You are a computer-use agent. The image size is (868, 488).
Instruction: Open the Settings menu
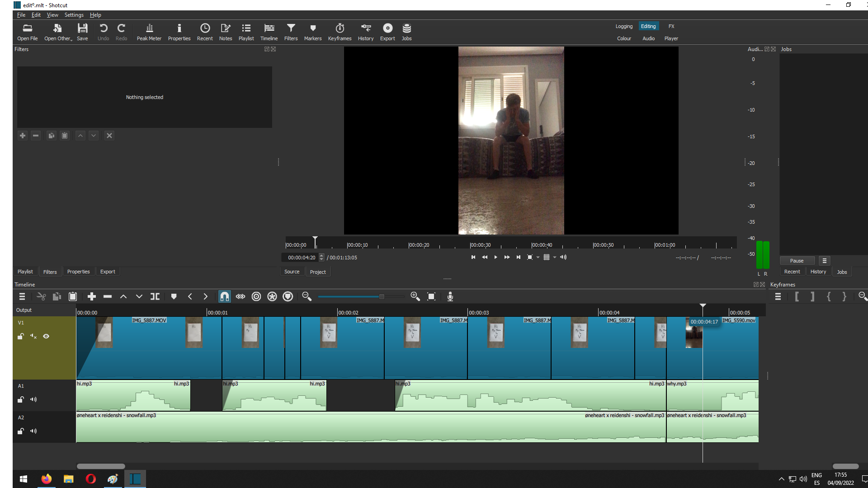click(74, 15)
